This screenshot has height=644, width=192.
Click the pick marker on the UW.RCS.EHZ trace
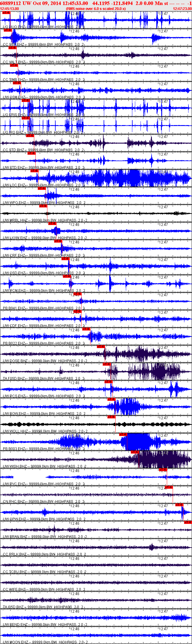coord(109,382)
